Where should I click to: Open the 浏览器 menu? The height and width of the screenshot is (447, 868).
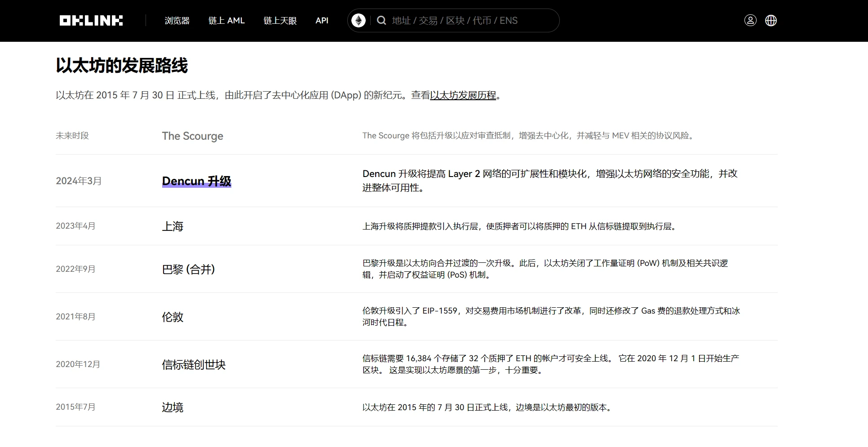[177, 20]
